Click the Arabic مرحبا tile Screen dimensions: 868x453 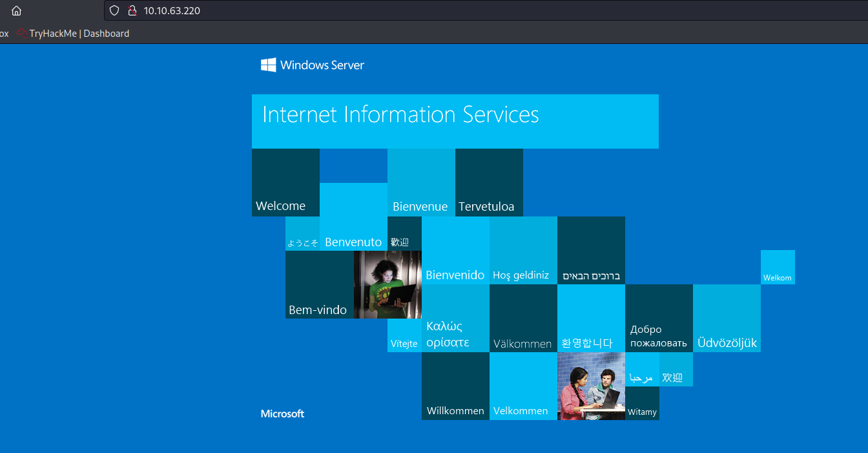(x=642, y=369)
